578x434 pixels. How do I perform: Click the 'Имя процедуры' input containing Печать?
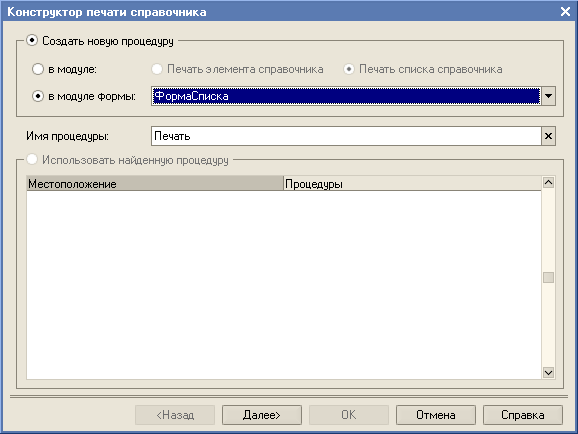tap(346, 136)
